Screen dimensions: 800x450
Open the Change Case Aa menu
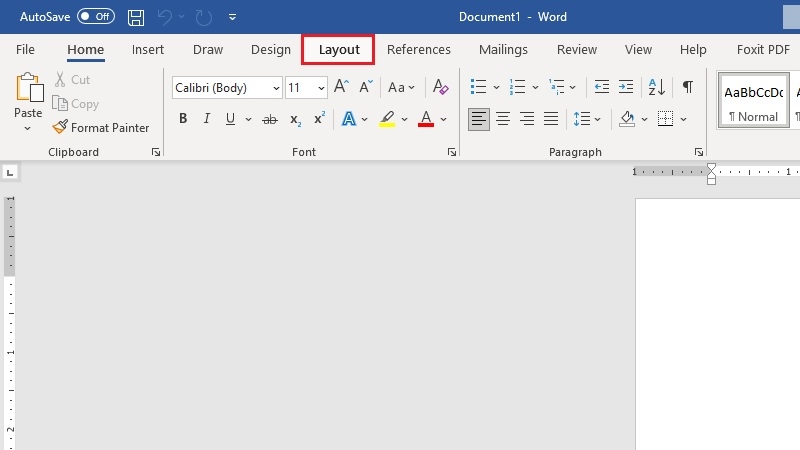coord(401,87)
